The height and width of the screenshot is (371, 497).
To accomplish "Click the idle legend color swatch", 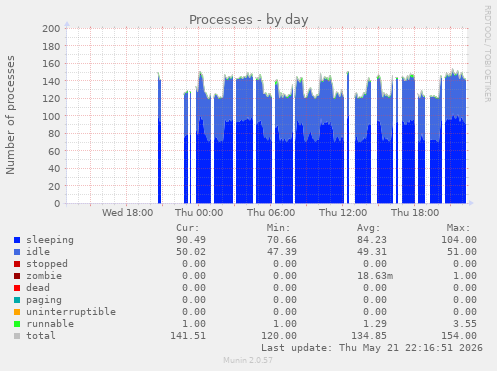I will pos(17,252).
